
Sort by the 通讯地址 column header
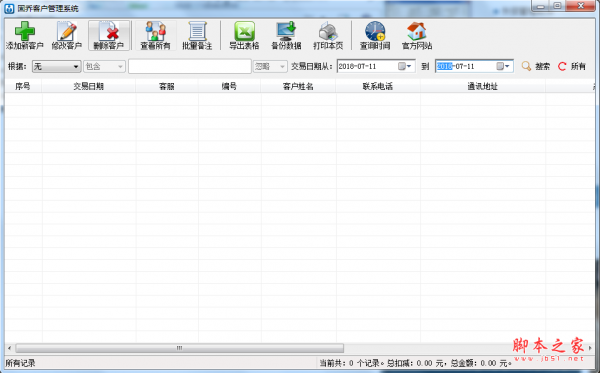(x=483, y=86)
